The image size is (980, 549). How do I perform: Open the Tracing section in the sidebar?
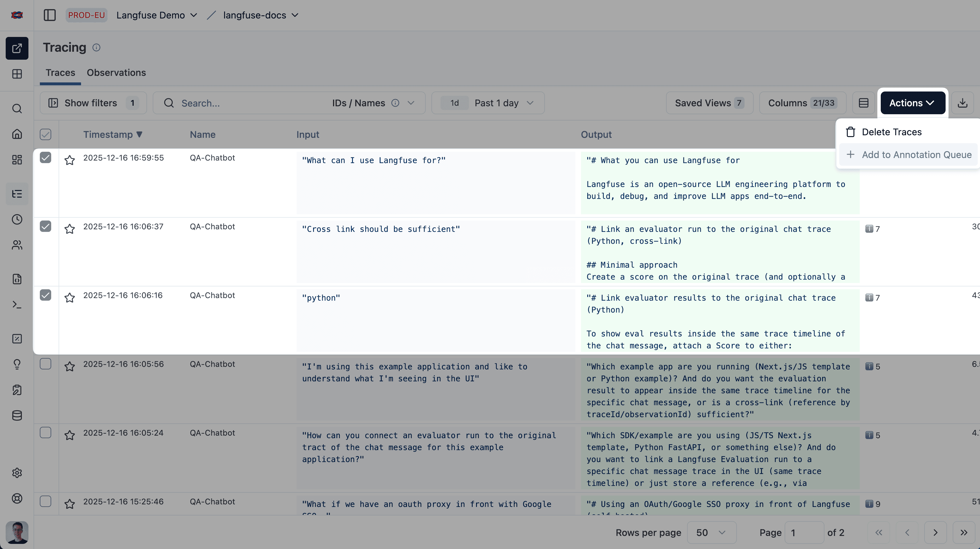[x=17, y=194]
